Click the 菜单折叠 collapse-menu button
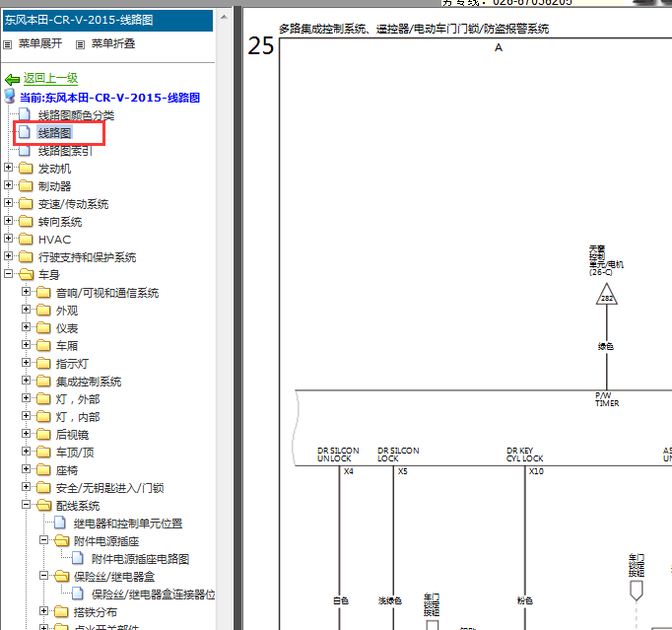This screenshot has height=630, width=672. (113, 43)
